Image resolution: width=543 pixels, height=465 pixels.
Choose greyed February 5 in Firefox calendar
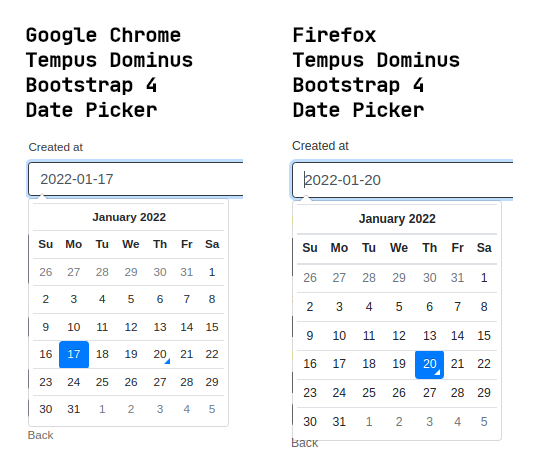pos(484,422)
